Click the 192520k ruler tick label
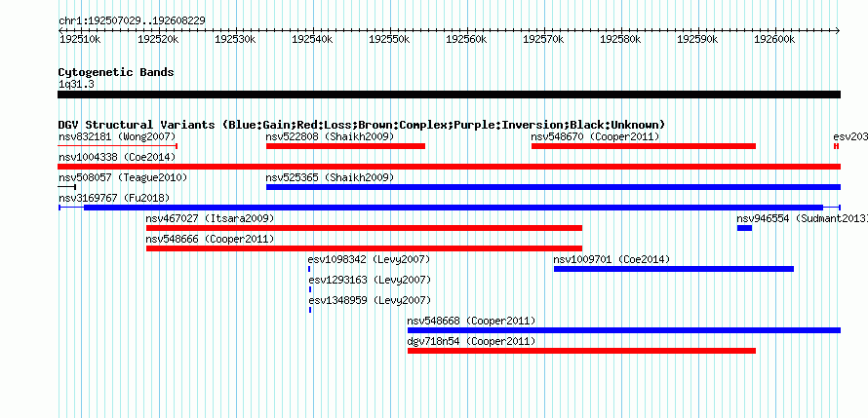 pos(158,39)
